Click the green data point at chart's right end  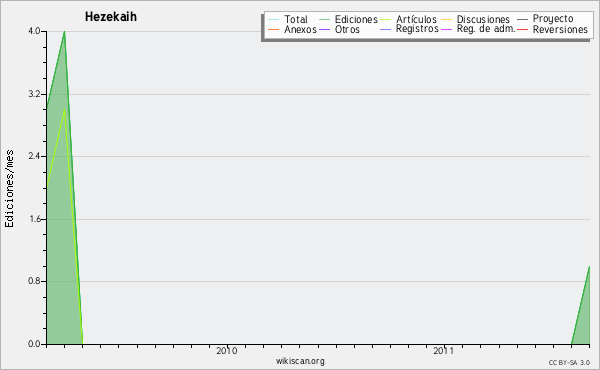coord(589,267)
